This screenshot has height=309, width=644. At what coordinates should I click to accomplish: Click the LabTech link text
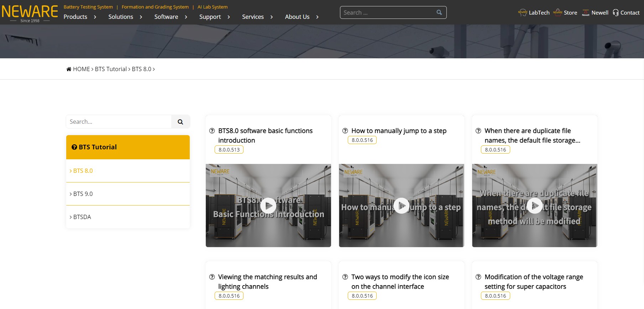(x=539, y=13)
